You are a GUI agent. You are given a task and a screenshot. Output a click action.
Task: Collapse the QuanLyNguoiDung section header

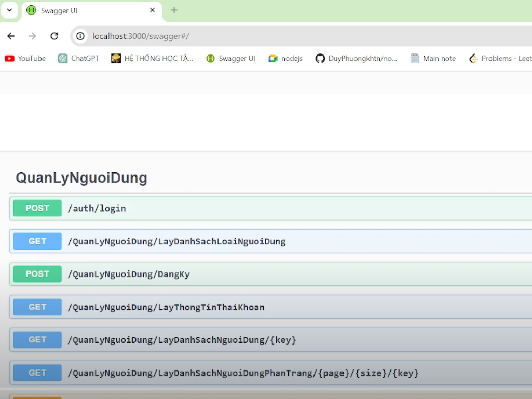pos(81,178)
